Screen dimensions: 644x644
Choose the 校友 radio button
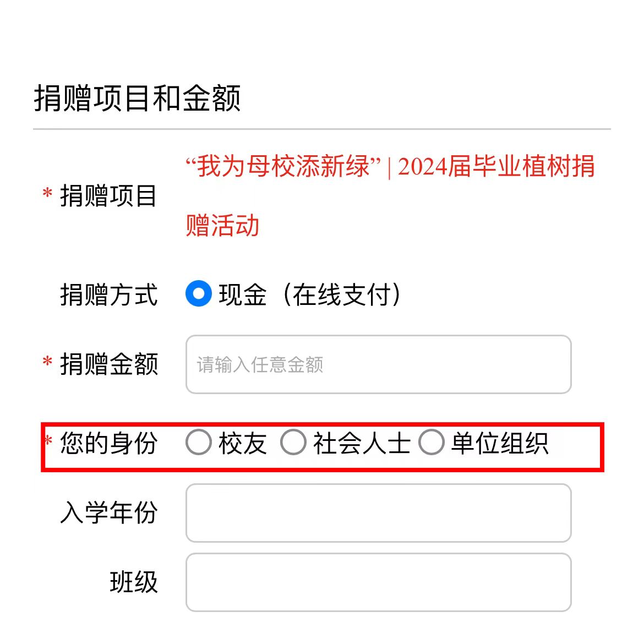click(198, 442)
